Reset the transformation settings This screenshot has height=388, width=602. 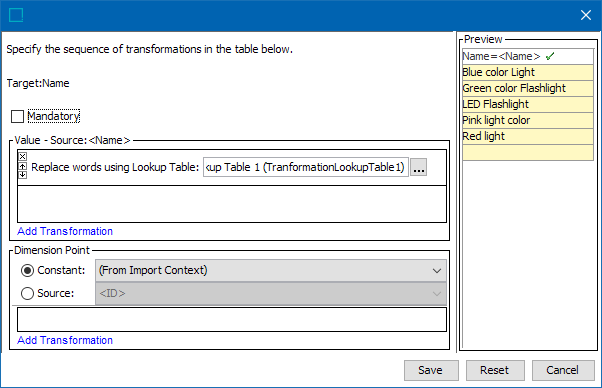tap(495, 370)
